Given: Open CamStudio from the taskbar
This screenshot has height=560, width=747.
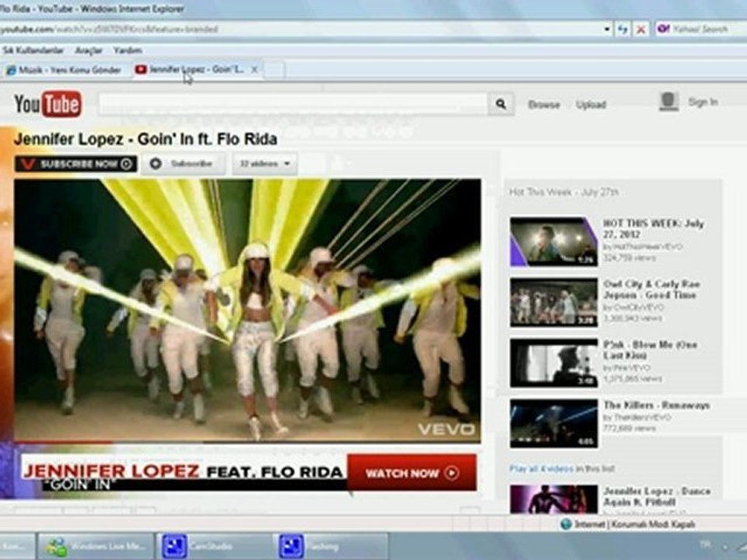Looking at the screenshot, I should point(215,546).
